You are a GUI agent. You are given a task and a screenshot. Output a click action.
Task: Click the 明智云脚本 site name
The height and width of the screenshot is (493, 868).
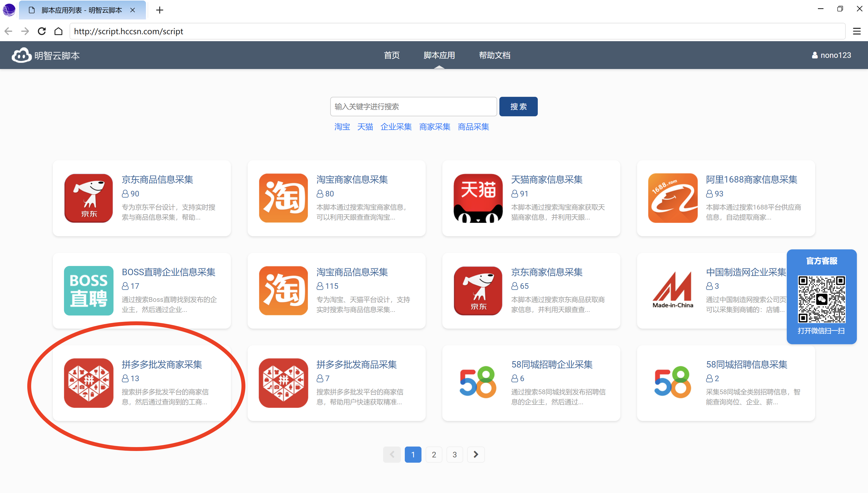click(57, 56)
